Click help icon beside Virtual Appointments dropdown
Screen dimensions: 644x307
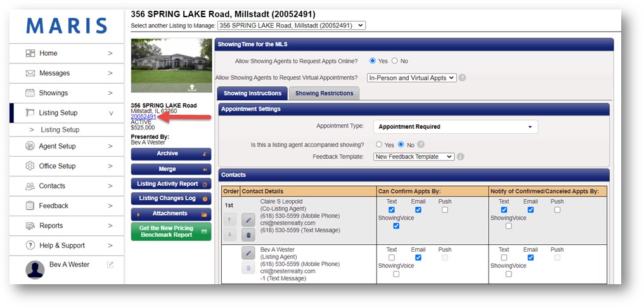(x=462, y=78)
